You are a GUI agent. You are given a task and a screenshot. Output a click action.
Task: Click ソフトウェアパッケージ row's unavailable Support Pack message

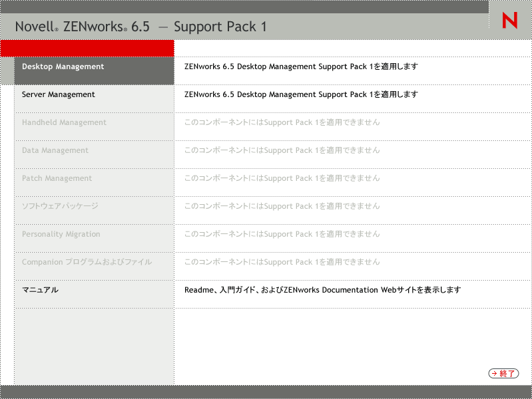pyautogui.click(x=282, y=206)
